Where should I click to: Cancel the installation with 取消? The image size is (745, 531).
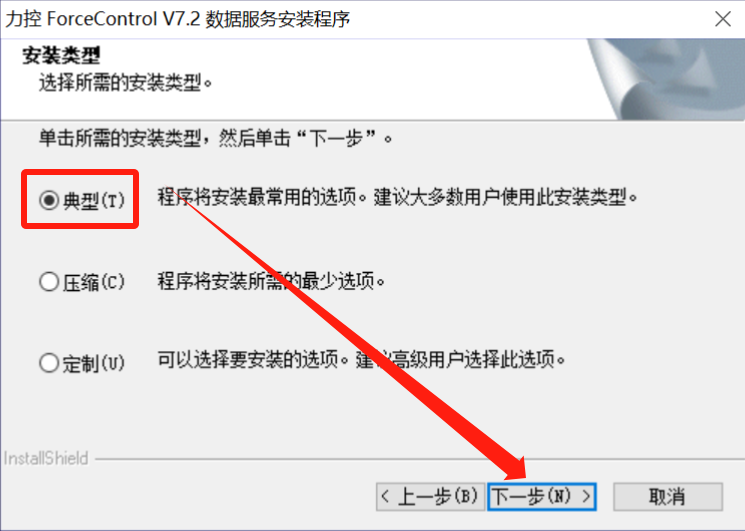pos(668,497)
